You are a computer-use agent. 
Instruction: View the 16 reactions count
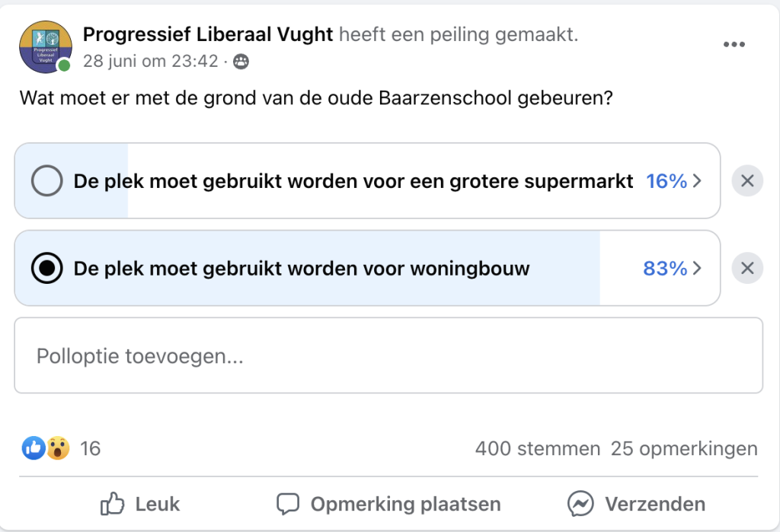pyautogui.click(x=91, y=448)
